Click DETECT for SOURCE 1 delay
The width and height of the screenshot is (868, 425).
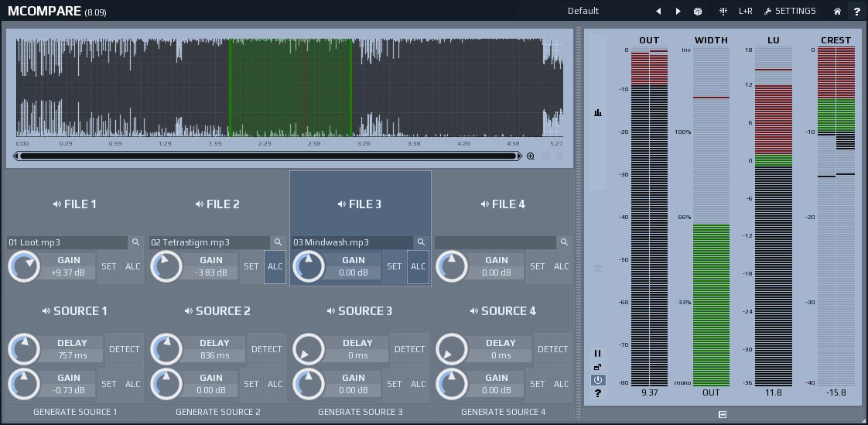coord(124,349)
